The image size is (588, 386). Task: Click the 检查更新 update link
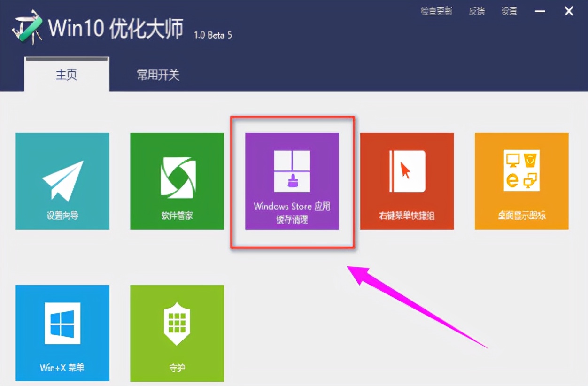(x=436, y=10)
